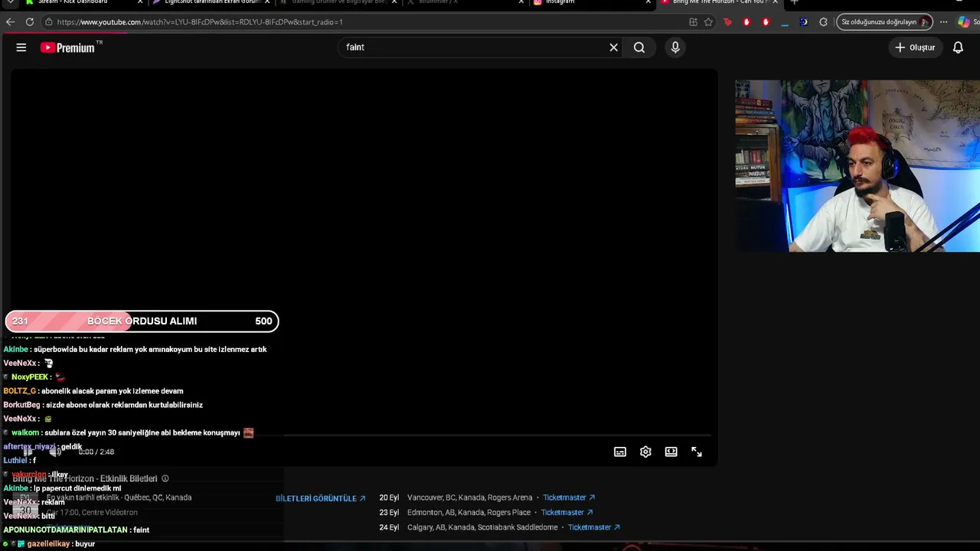This screenshot has height=551, width=980.
Task: Click chat username NoxyPEEK
Action: (x=30, y=377)
